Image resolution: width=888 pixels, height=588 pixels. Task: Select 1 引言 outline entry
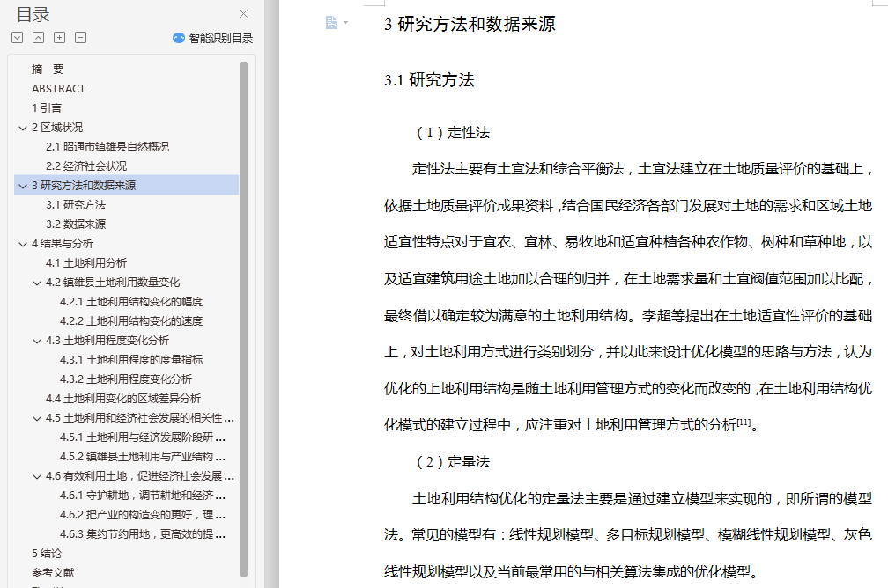[47, 107]
